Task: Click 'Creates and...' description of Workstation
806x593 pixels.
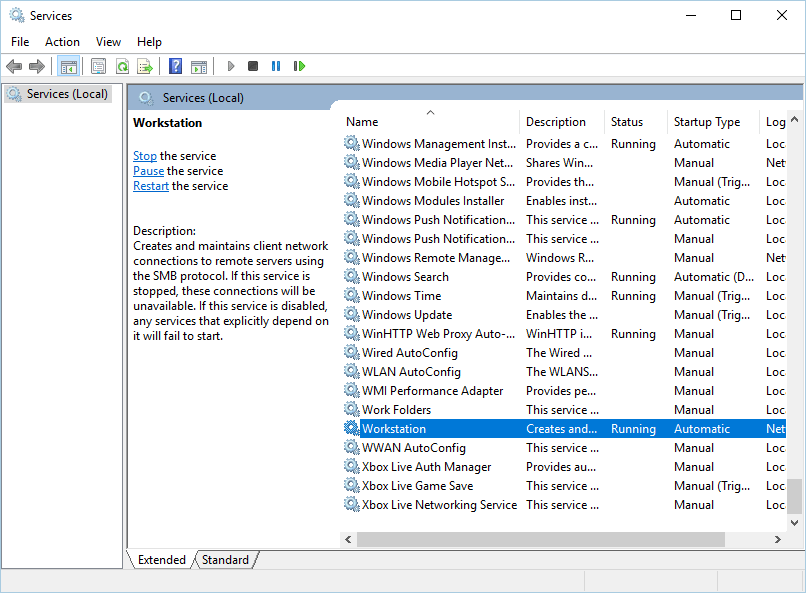Action: click(561, 429)
